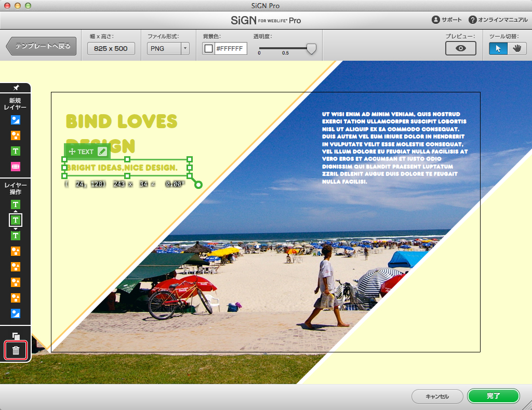Delete the selected layer with trash icon

tap(16, 350)
